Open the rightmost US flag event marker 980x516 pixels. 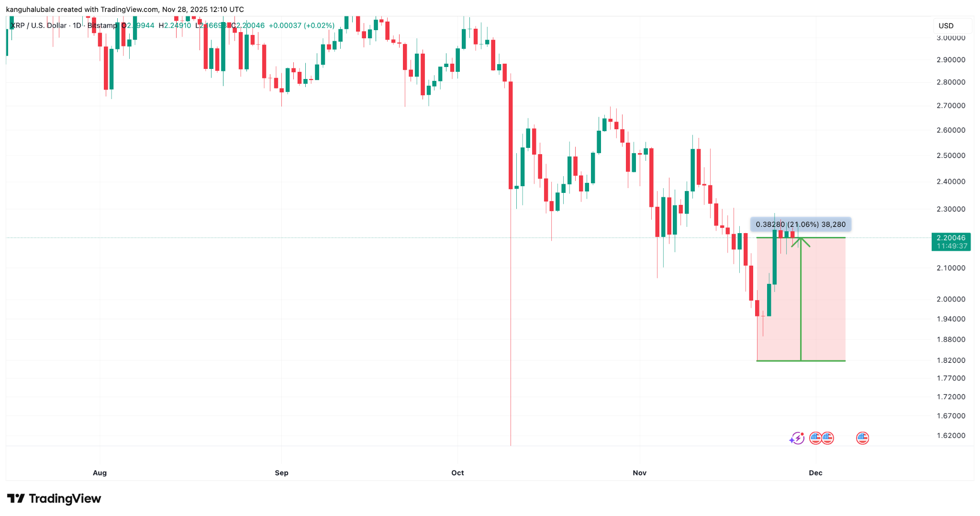(862, 438)
